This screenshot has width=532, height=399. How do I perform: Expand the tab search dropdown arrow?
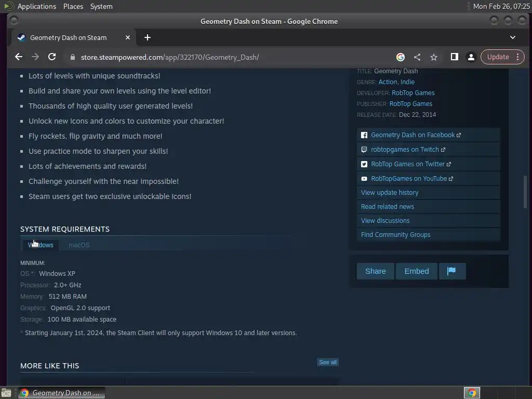pos(513,37)
